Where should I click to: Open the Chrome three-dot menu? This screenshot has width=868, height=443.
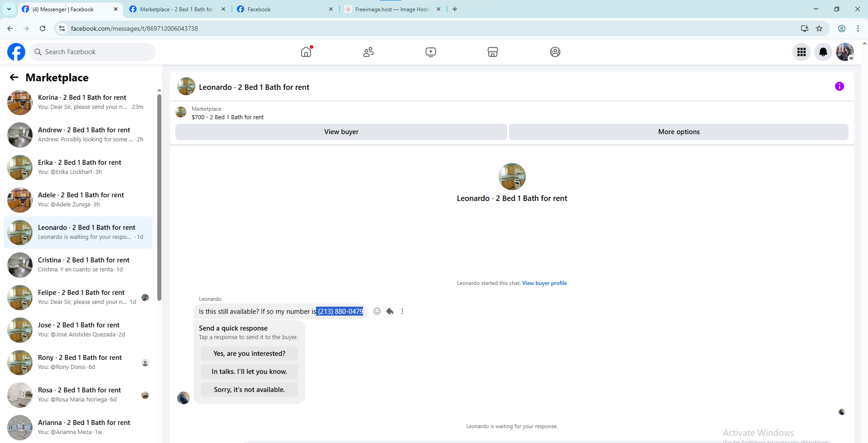[x=858, y=28]
